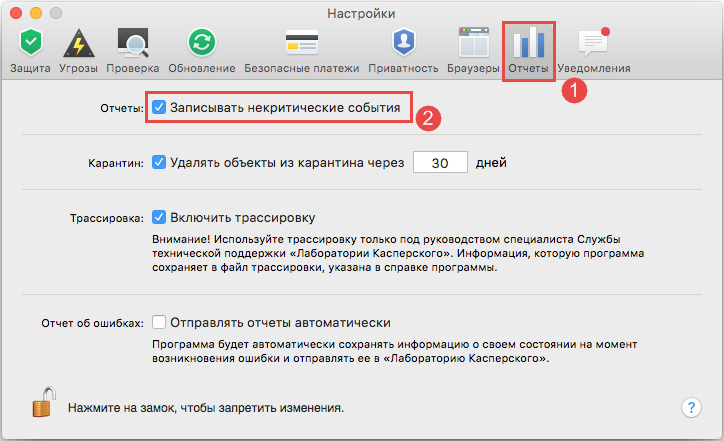Click the Настройки window title
Image resolution: width=724 pixels, height=441 pixels.
[361, 13]
